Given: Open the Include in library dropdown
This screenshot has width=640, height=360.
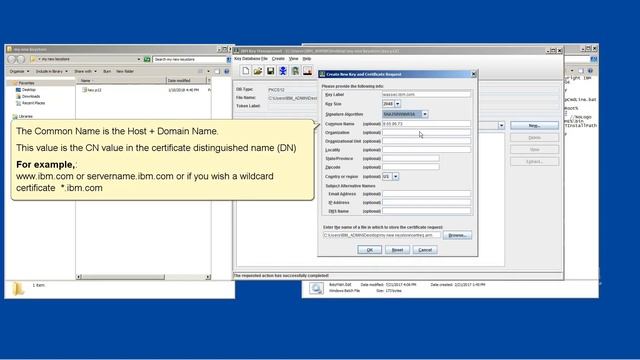Looking at the screenshot, I should click(x=51, y=71).
